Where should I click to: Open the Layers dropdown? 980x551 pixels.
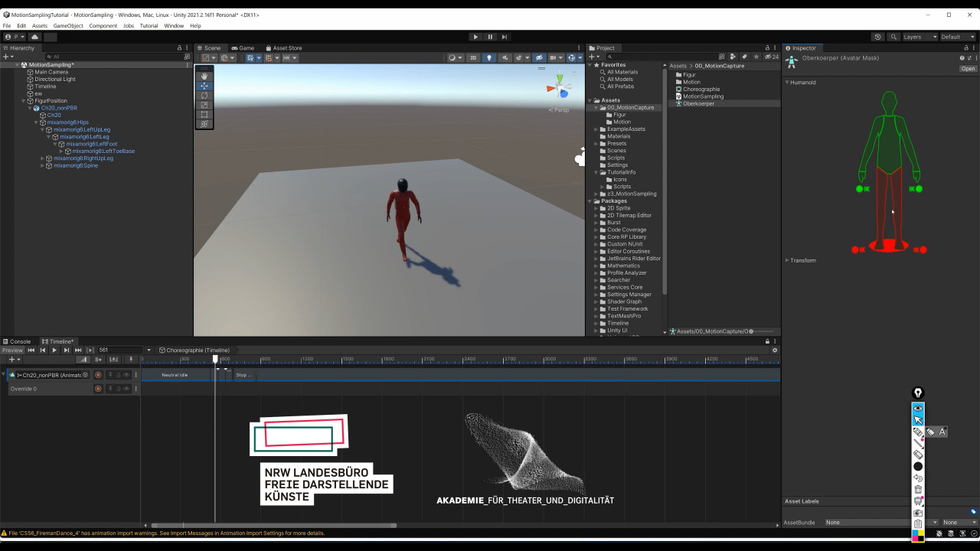920,37
